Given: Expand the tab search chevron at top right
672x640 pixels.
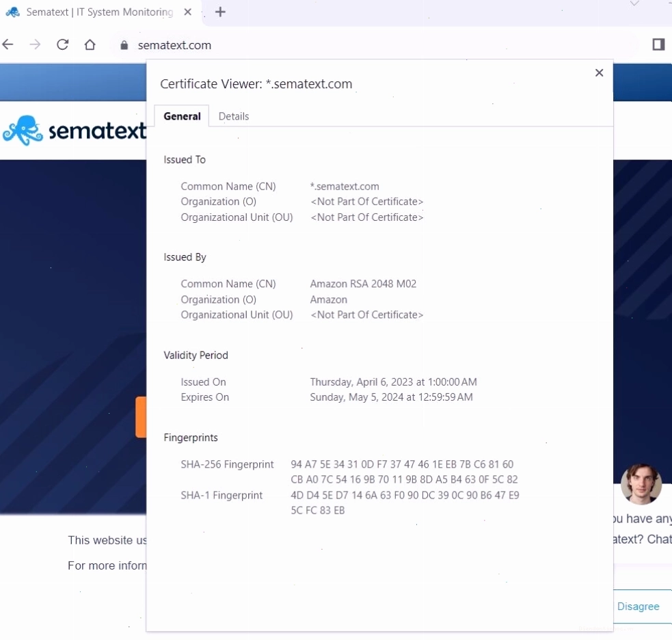Looking at the screenshot, I should 634,3.
